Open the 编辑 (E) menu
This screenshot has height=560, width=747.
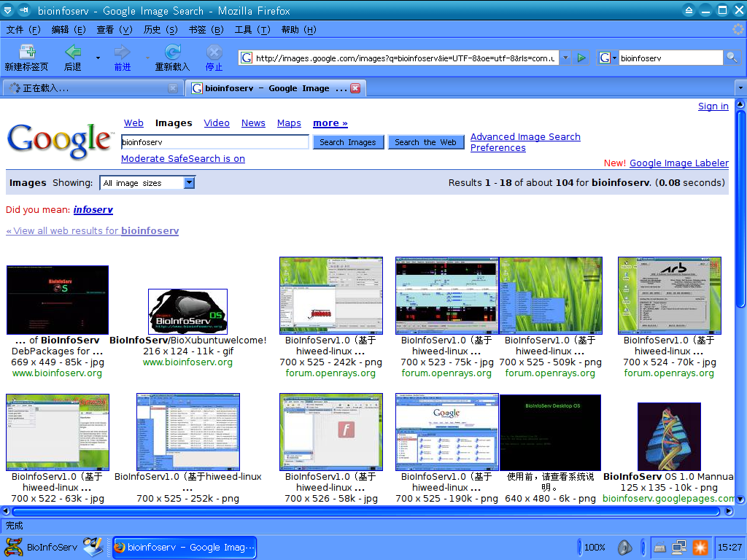[x=68, y=29]
